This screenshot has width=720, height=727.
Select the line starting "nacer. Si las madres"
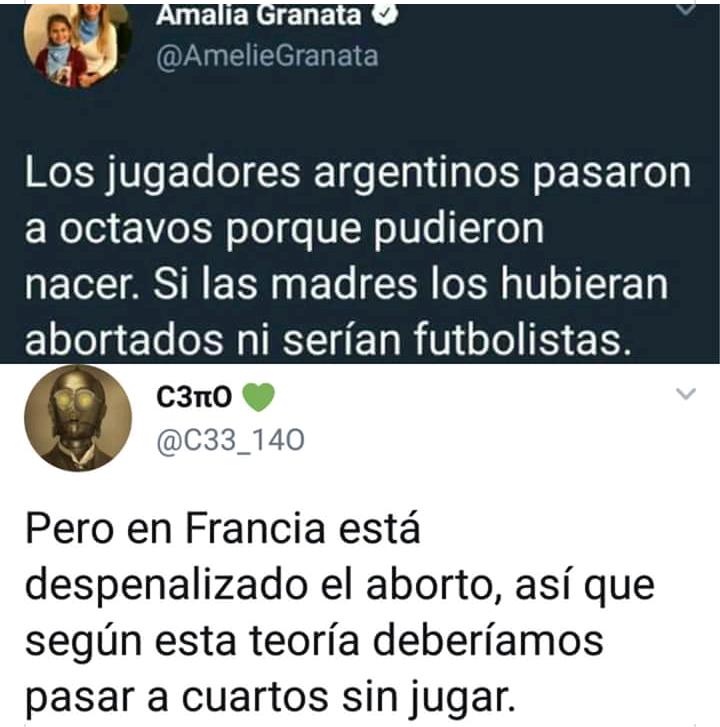pyautogui.click(x=346, y=285)
